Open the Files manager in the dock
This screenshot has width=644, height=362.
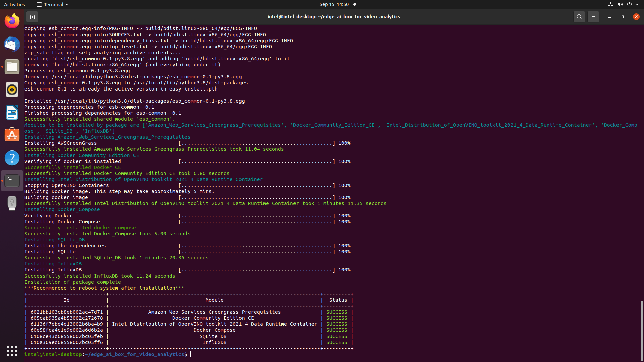click(12, 67)
